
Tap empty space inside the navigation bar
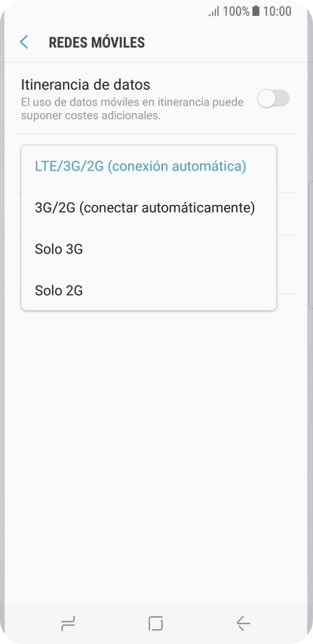tap(112, 624)
